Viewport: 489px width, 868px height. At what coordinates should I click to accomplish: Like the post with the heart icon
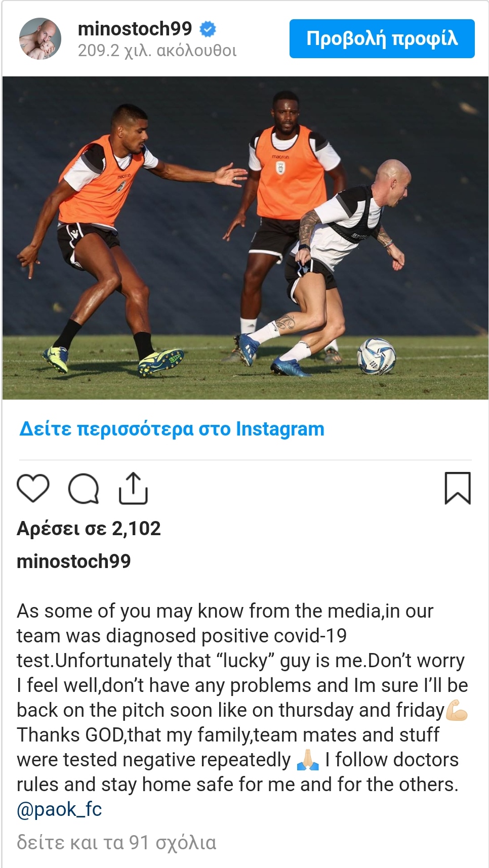pos(33,488)
